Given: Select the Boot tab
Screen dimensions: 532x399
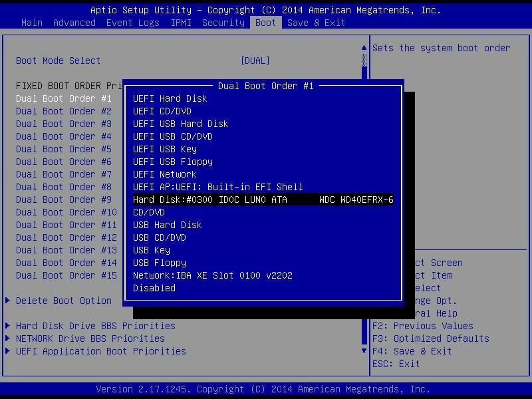Looking at the screenshot, I should (265, 23).
